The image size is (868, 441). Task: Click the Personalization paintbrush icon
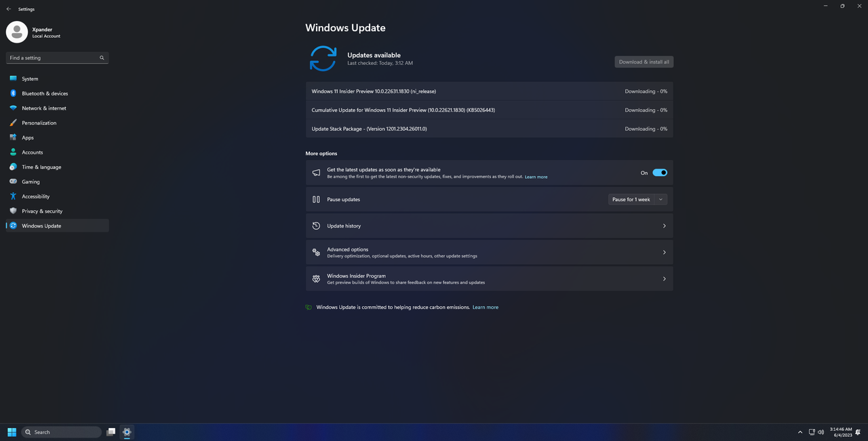point(13,123)
